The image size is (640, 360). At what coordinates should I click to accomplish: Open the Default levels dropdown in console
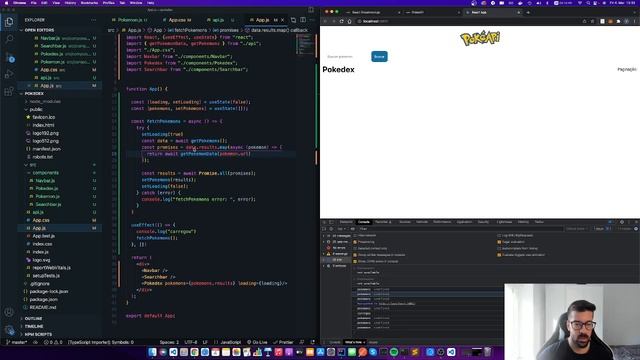click(x=576, y=229)
